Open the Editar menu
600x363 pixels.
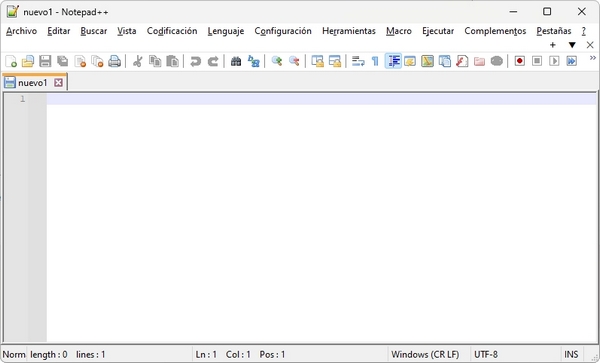tap(59, 31)
